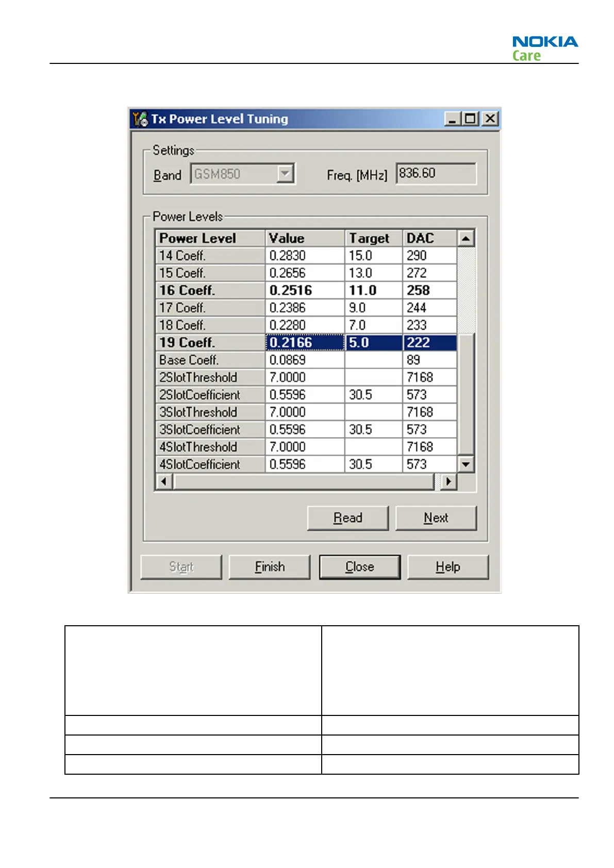Screen dimensions: 614x868
Task: Click the DAC 258 cell
Action: 429,291
